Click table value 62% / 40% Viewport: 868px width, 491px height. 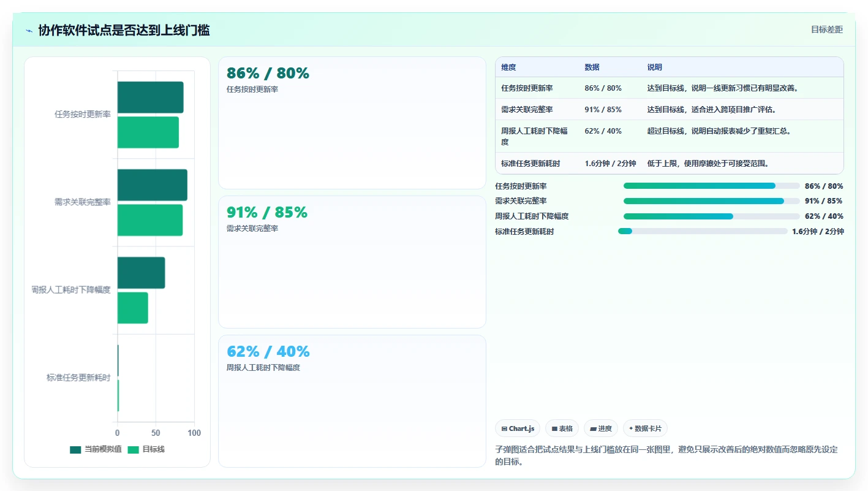pyautogui.click(x=603, y=131)
